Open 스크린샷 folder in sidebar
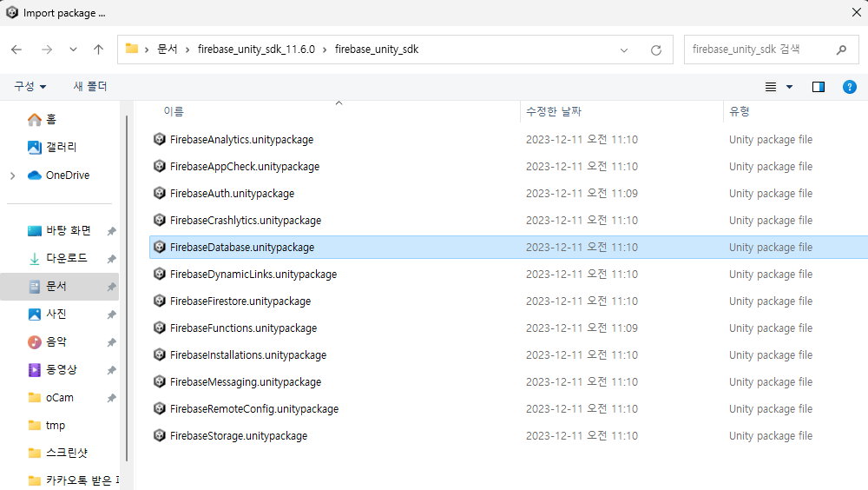The width and height of the screenshot is (868, 490). pos(60,453)
